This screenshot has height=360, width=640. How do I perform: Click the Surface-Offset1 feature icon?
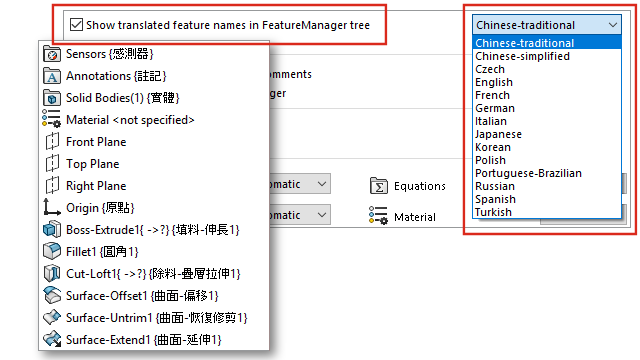52,296
